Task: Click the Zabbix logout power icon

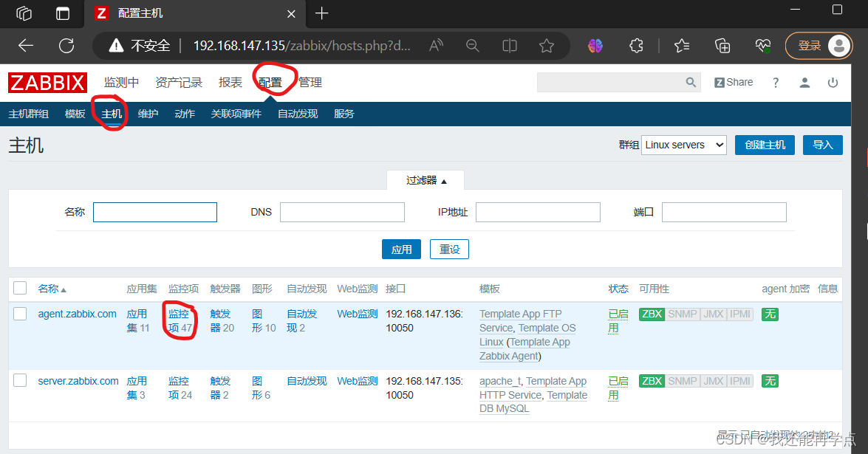Action: pos(833,83)
